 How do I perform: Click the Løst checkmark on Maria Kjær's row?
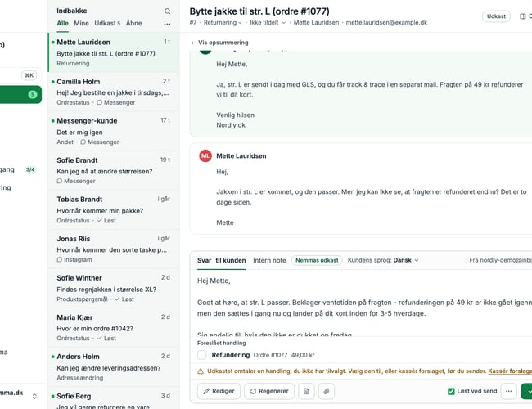(99, 339)
